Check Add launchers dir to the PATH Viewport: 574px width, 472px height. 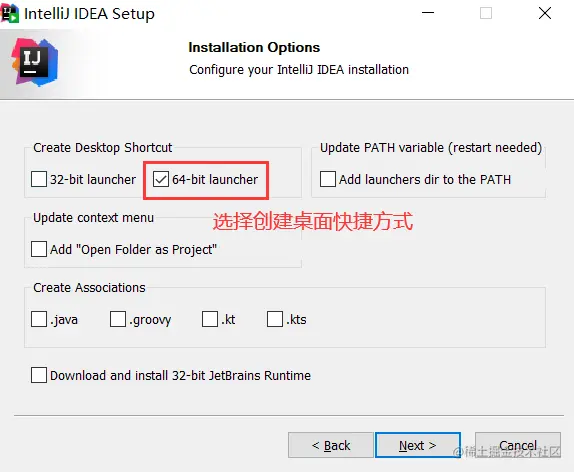328,179
